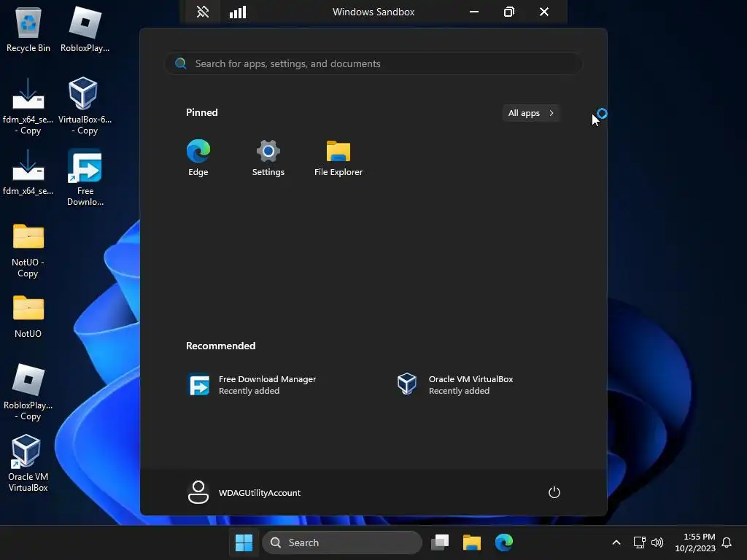Expand the All apps list
The image size is (747, 560).
(531, 113)
